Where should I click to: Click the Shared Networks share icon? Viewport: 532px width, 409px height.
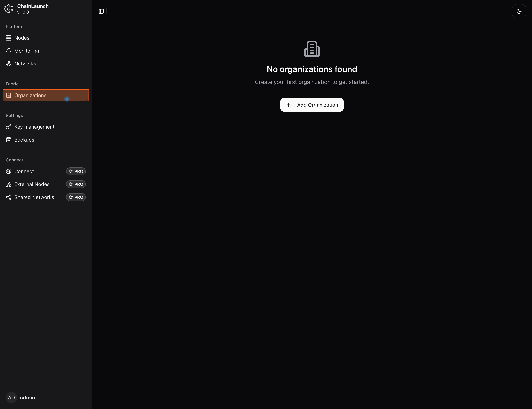[x=8, y=197]
